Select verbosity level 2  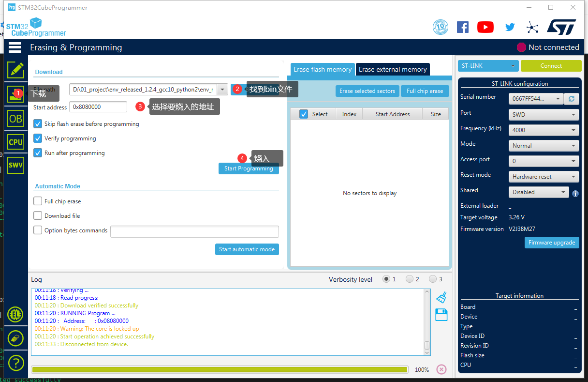coord(410,279)
